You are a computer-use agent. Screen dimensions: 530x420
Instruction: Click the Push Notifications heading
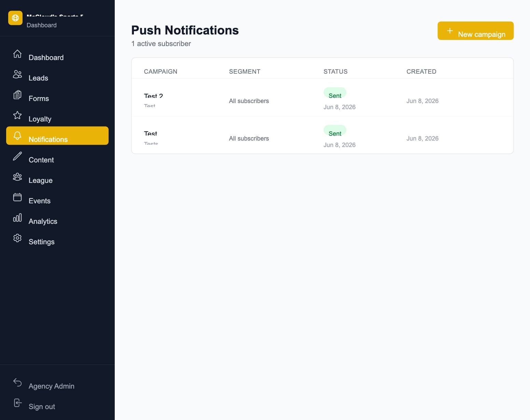[185, 30]
